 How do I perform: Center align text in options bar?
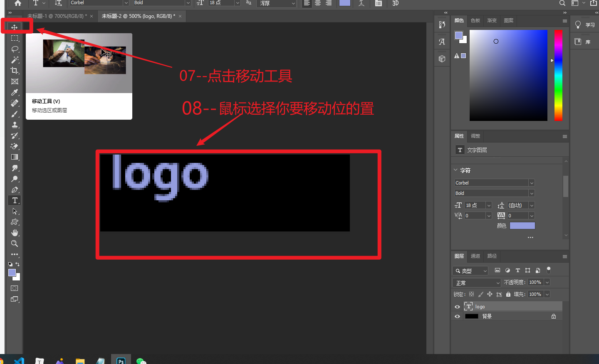pyautogui.click(x=317, y=3)
